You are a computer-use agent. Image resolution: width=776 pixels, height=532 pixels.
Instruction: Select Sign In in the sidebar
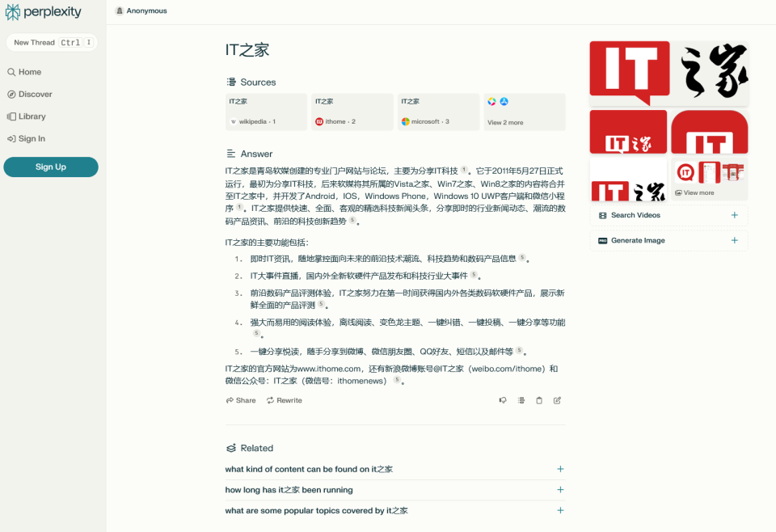coord(26,138)
